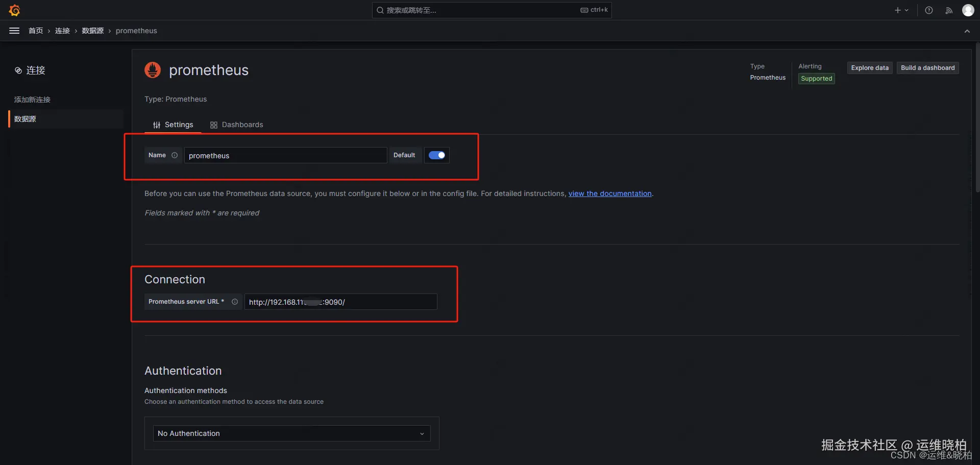Open the user profile avatar
Viewport: 980px width, 465px height.
(x=968, y=10)
